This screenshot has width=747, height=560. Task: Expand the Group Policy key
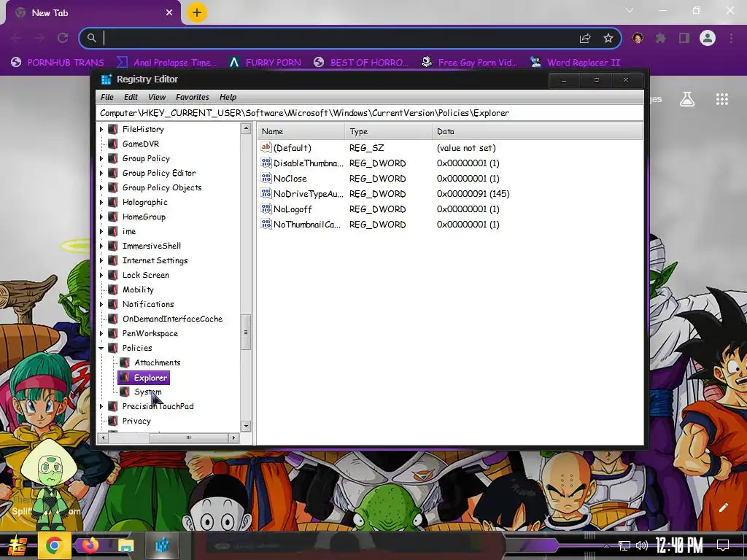coord(101,158)
